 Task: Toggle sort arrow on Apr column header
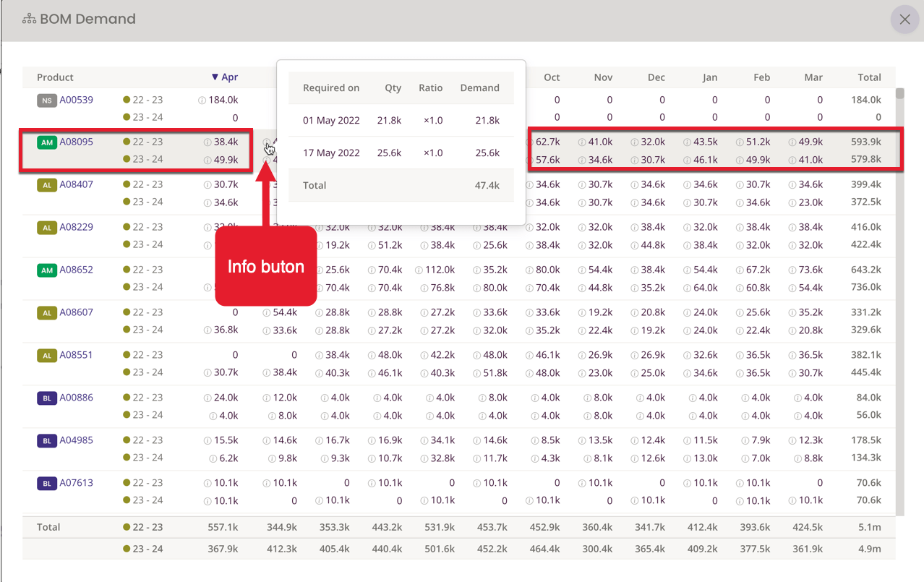click(215, 77)
